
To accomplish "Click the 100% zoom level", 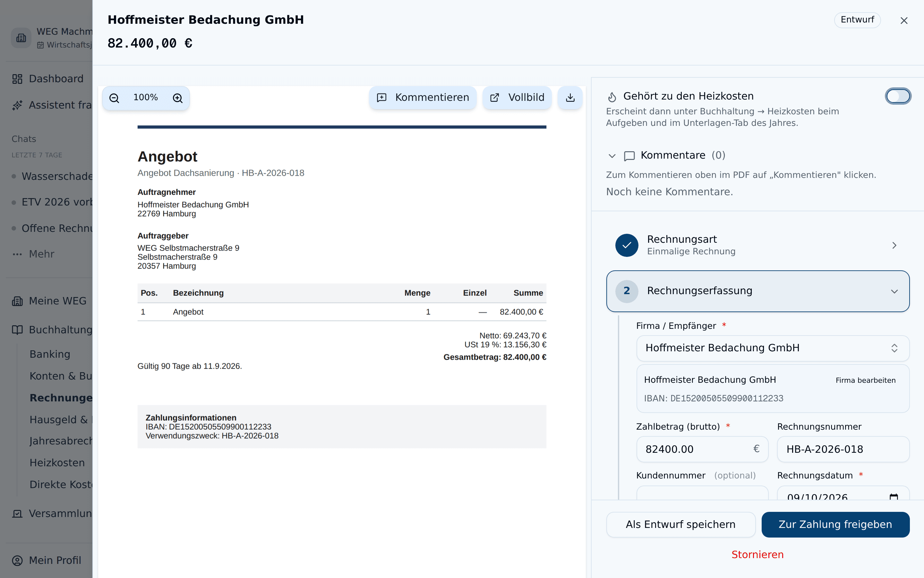I will click(145, 98).
